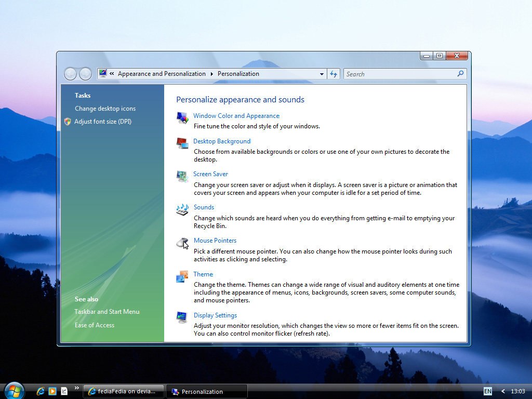Image resolution: width=532 pixels, height=399 pixels.
Task: Maximize the Personalization window
Action: (440, 56)
